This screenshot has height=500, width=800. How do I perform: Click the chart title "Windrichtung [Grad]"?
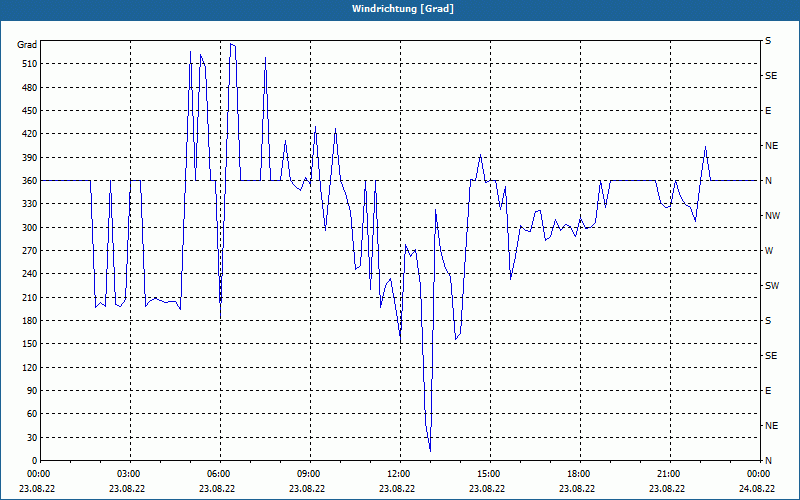pyautogui.click(x=403, y=9)
